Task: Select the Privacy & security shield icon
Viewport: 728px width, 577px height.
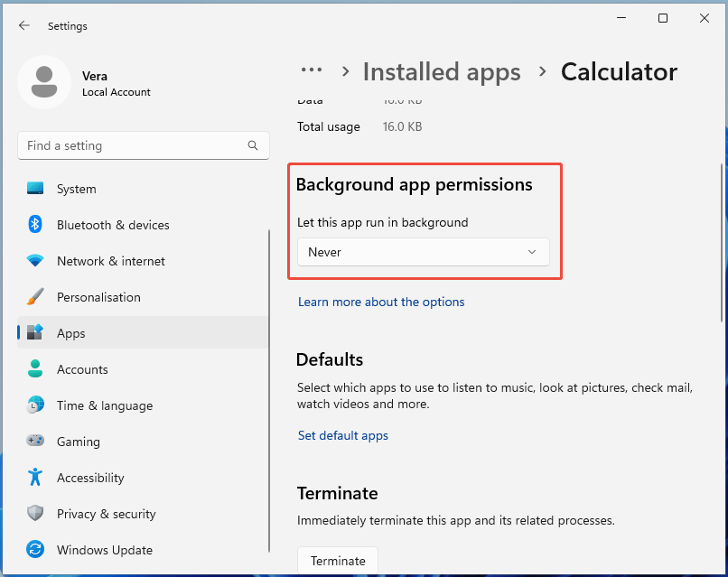Action: click(x=35, y=514)
